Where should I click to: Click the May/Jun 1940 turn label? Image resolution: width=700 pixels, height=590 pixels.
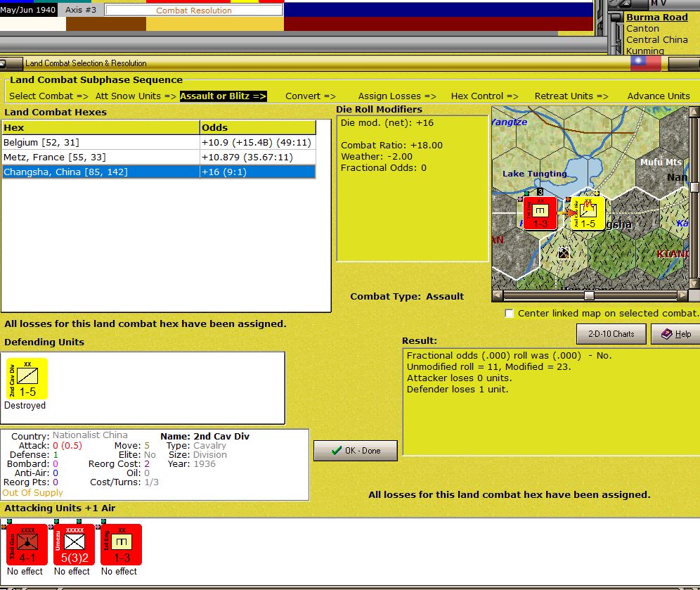(28, 10)
